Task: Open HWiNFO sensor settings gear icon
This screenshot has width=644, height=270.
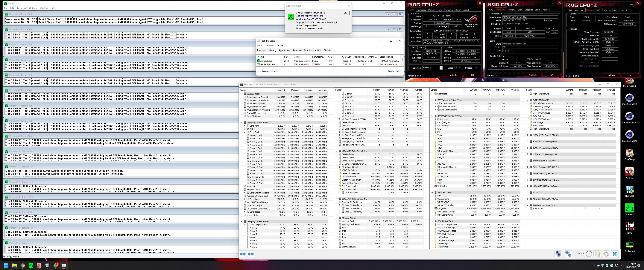Action: 606,254
